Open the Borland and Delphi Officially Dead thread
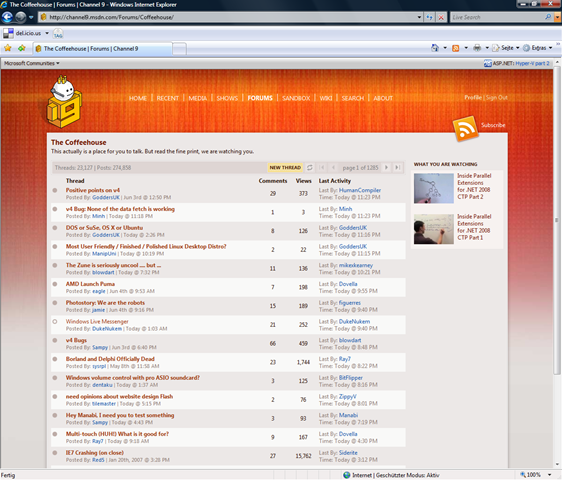The height and width of the screenshot is (480, 562). point(110,359)
